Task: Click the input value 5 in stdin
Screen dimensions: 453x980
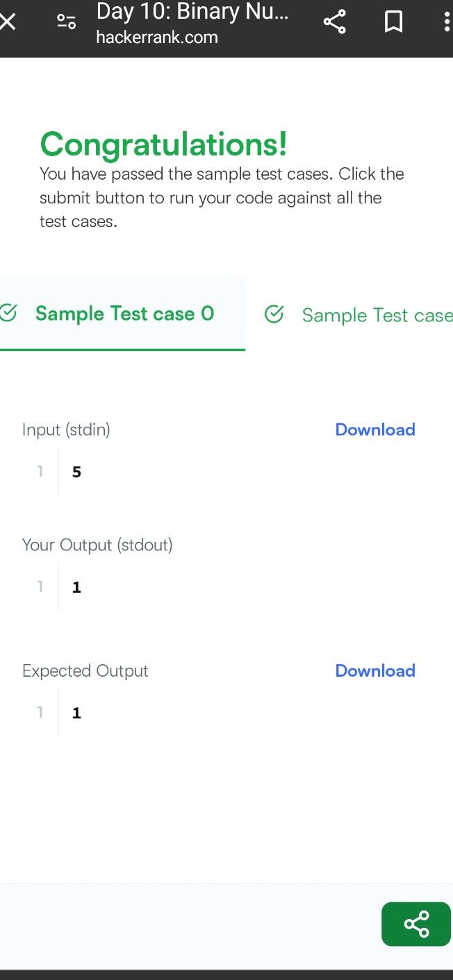Action: [x=76, y=472]
